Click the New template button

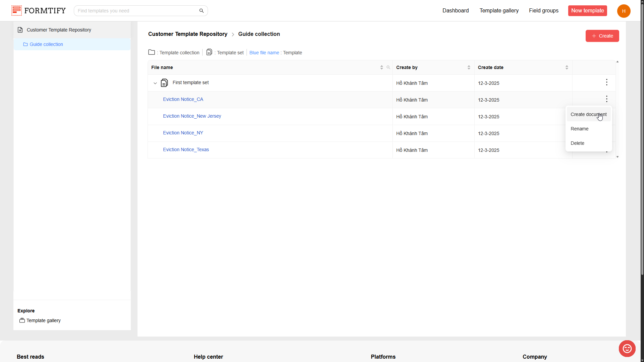(x=587, y=11)
